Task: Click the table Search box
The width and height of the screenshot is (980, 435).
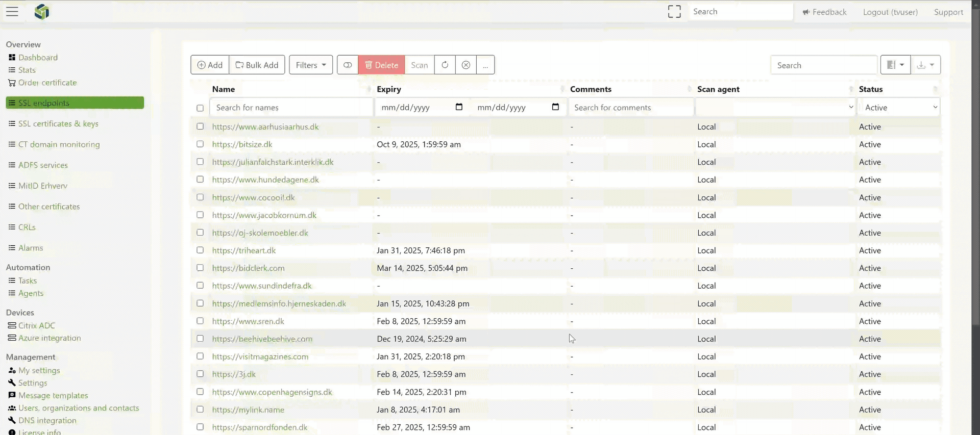Action: tap(823, 65)
